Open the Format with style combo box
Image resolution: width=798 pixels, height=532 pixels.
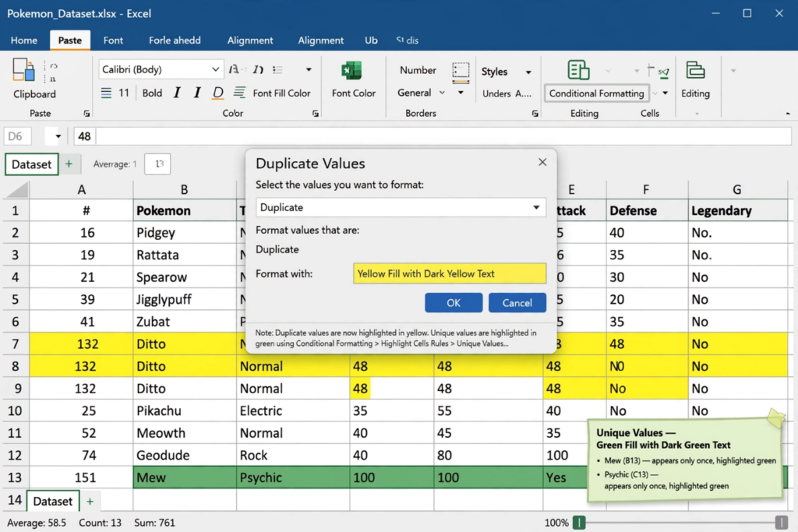(x=450, y=273)
